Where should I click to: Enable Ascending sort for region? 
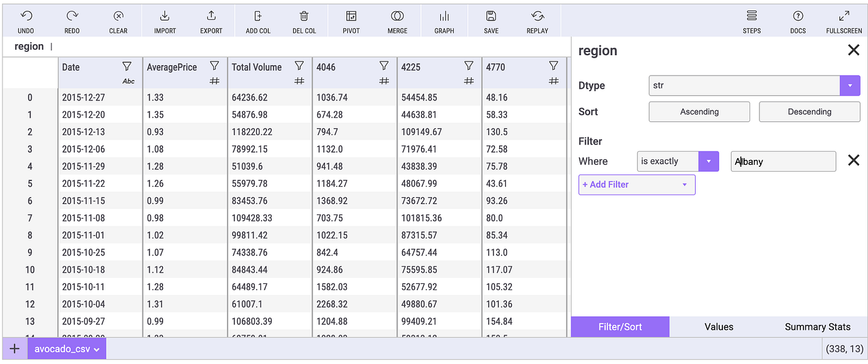coord(699,112)
